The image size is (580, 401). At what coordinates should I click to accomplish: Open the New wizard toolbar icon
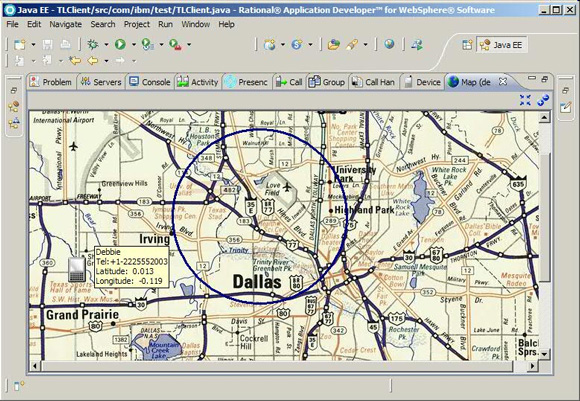click(x=19, y=45)
